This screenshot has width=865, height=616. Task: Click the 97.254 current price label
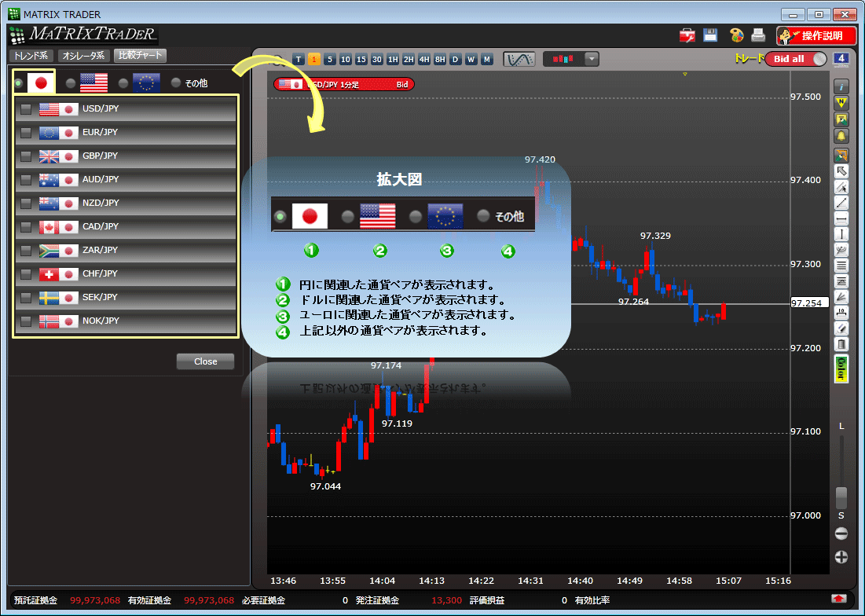click(x=809, y=302)
